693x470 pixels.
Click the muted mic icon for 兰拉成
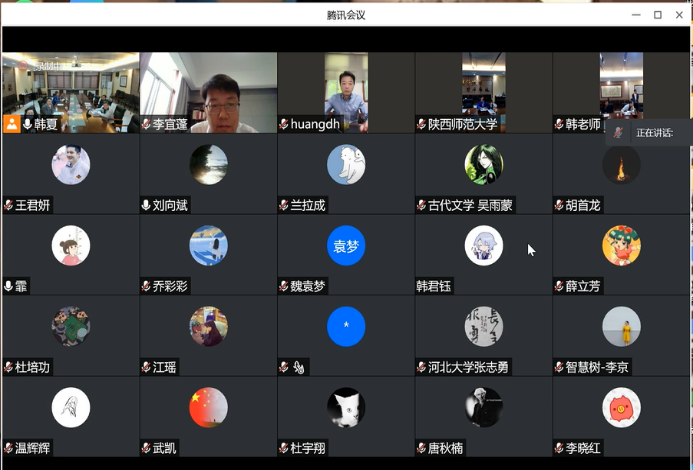[x=284, y=205]
